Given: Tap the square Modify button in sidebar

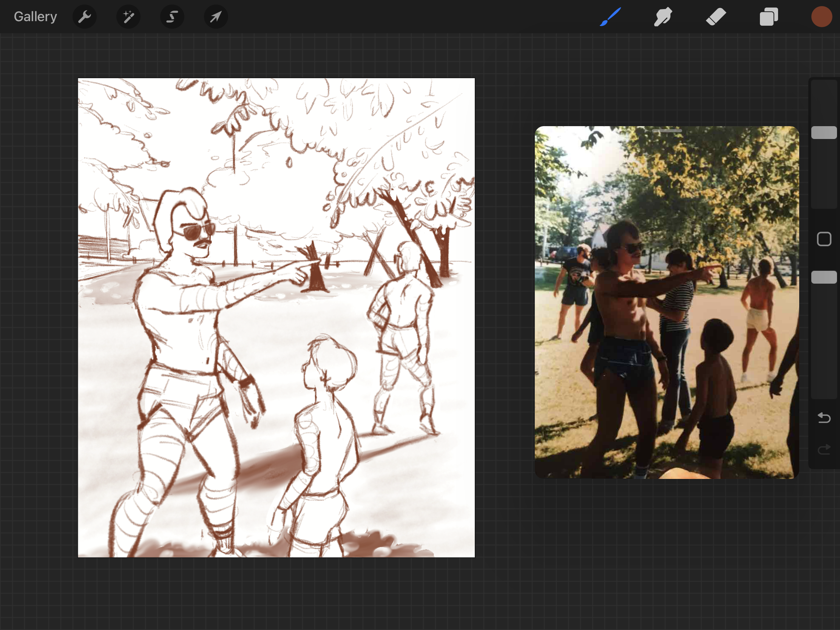Looking at the screenshot, I should pos(824,239).
